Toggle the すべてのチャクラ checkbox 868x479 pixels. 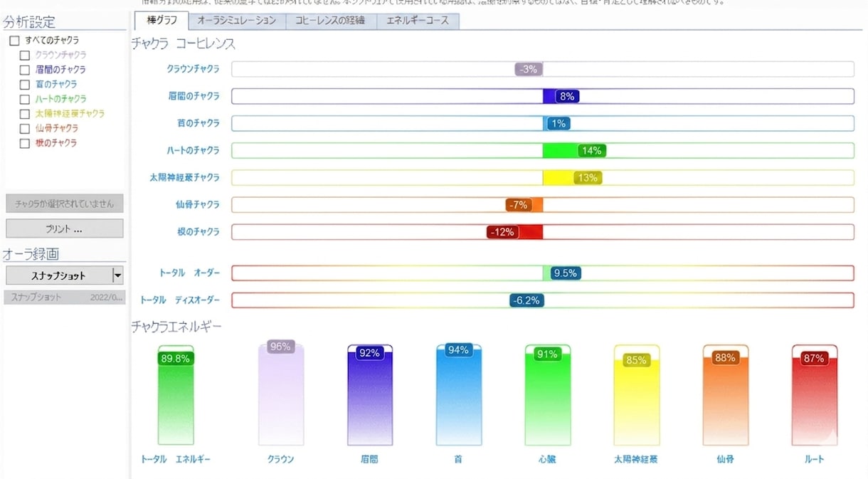14,41
